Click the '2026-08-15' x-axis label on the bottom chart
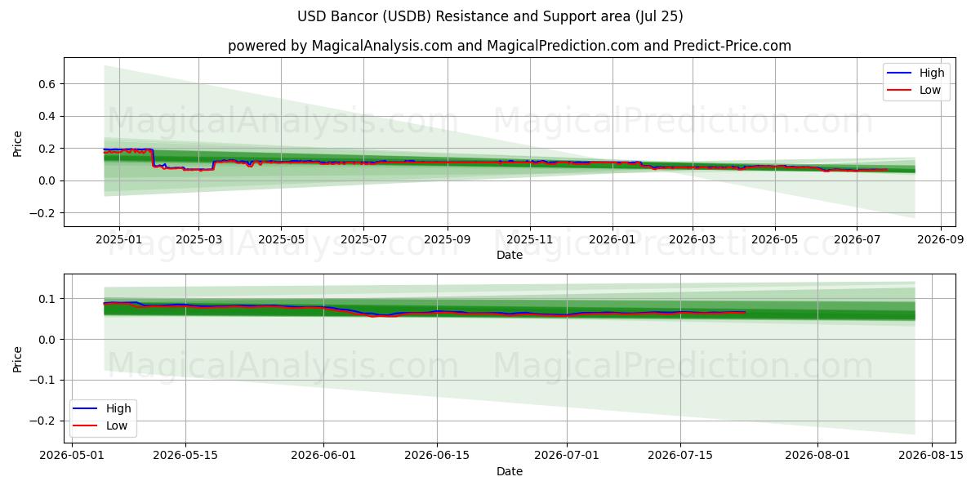 click(x=932, y=457)
